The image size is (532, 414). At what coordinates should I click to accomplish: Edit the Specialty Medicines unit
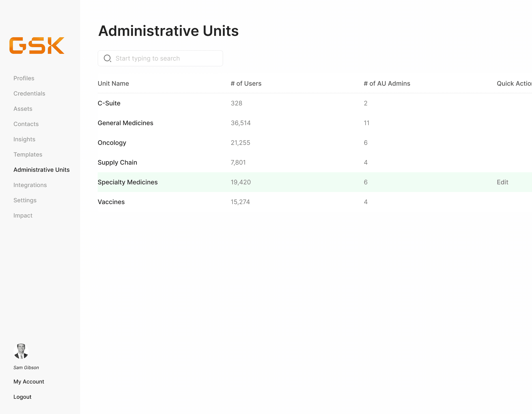coord(502,182)
